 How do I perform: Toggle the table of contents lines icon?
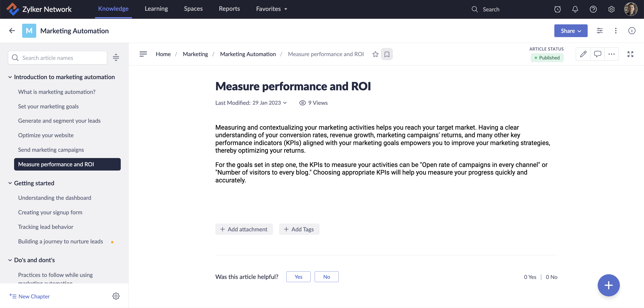(143, 54)
